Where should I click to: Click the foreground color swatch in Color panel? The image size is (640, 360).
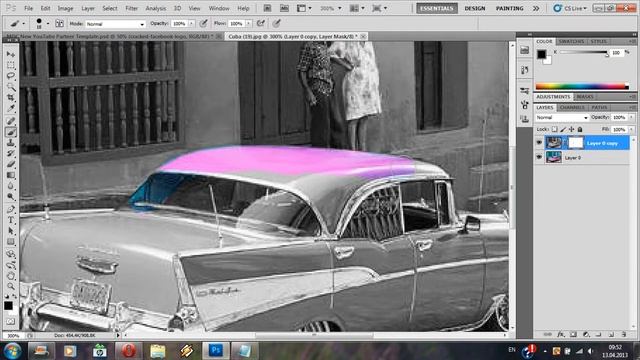click(541, 54)
